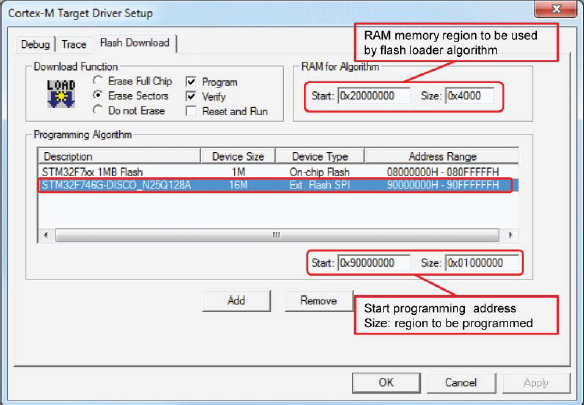This screenshot has width=584, height=405.
Task: Click the 90000000H - 90FFFFFFH address cell
Action: point(443,185)
